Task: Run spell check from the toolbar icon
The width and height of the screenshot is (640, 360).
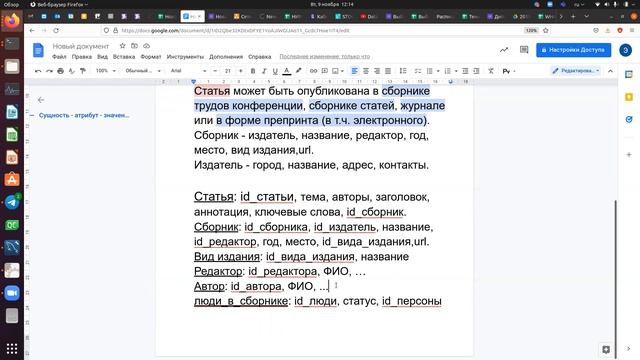Action: tap(72, 71)
